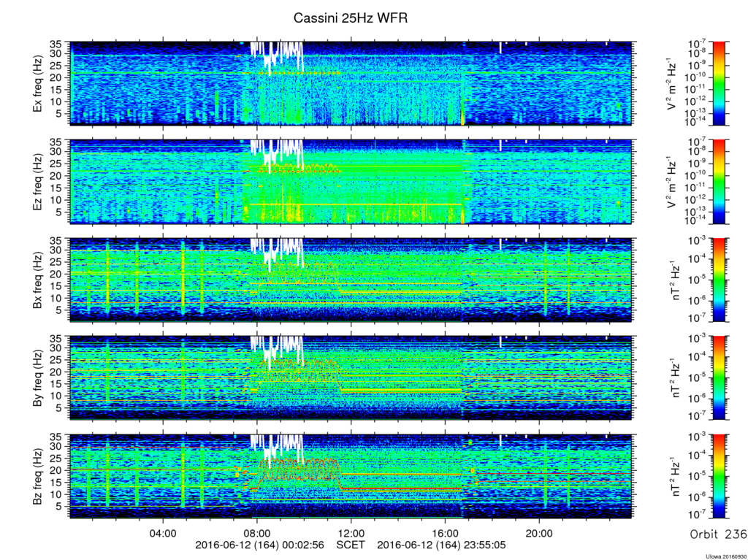Click the nT² Hz⁻¹ unit label for Bx
This screenshot has width=748, height=560.
tap(674, 280)
